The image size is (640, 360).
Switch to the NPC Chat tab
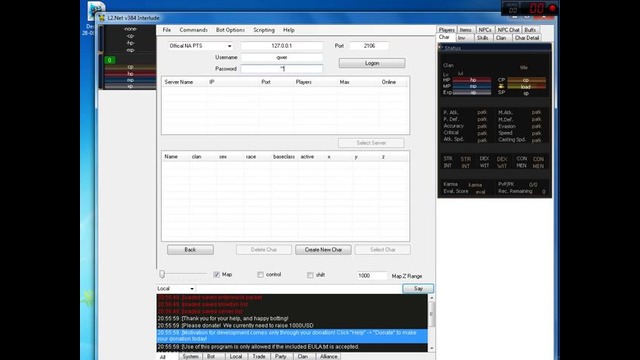pos(508,30)
